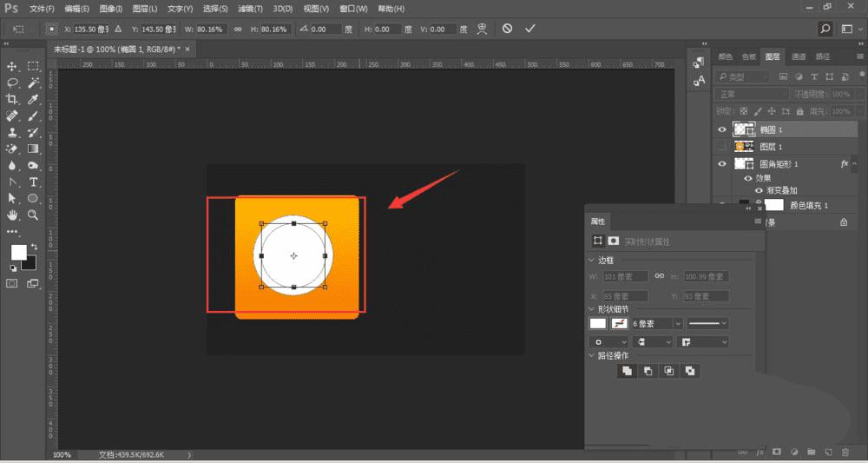Toggle visibility of 渐变叠加 effect
The image size is (868, 463).
[759, 190]
